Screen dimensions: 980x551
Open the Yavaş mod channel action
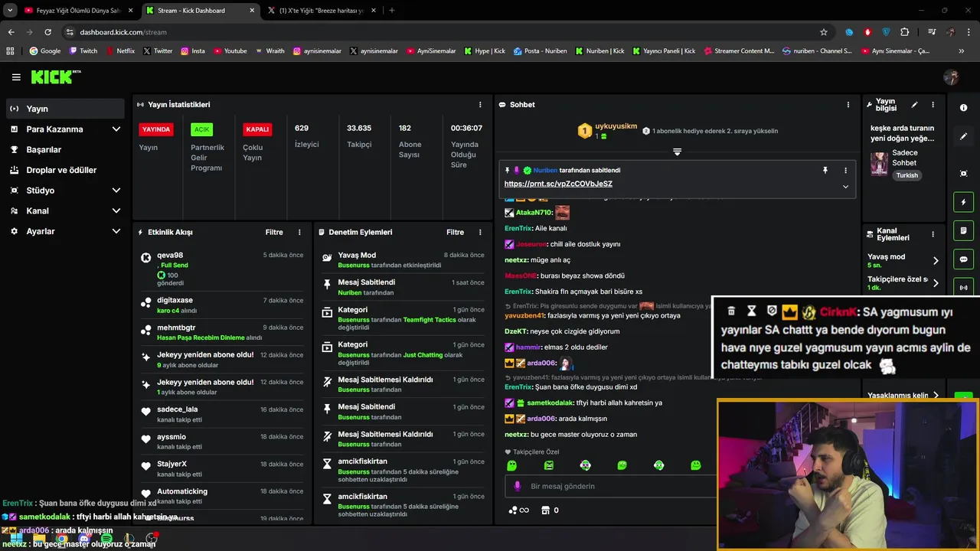point(903,260)
